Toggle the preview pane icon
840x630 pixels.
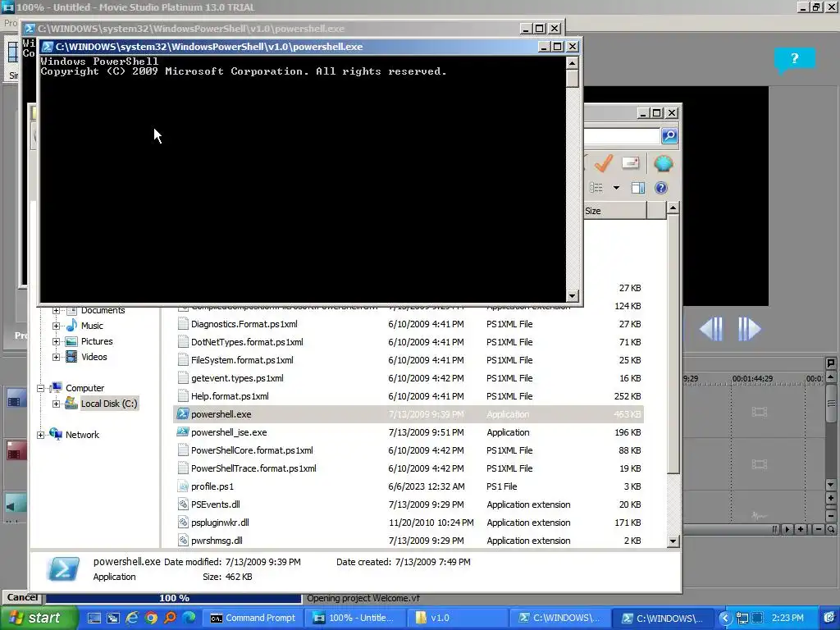[638, 188]
